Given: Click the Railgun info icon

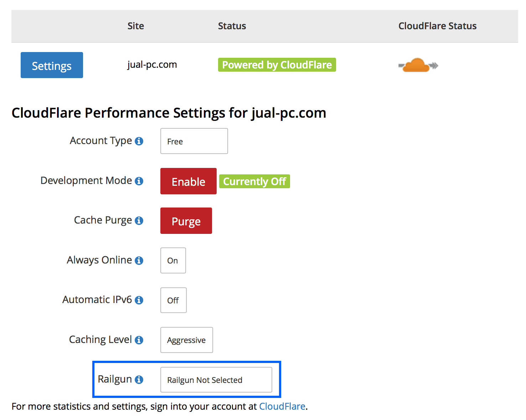Looking at the screenshot, I should tap(140, 380).
